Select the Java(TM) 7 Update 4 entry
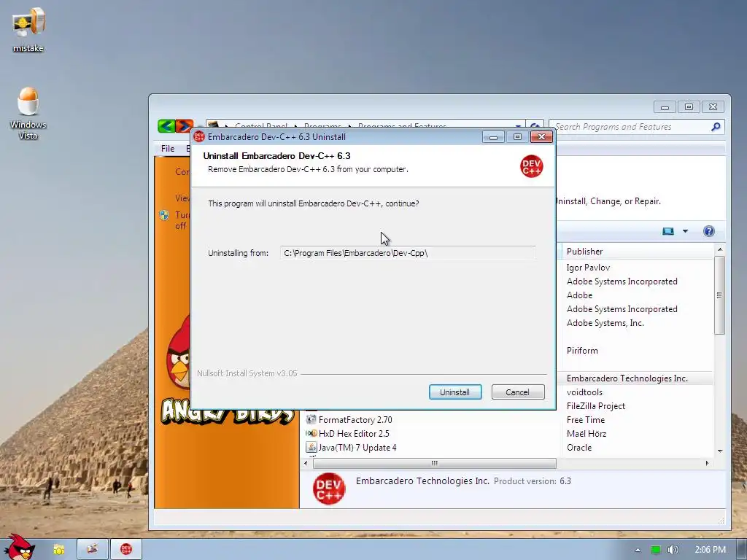 coord(357,447)
